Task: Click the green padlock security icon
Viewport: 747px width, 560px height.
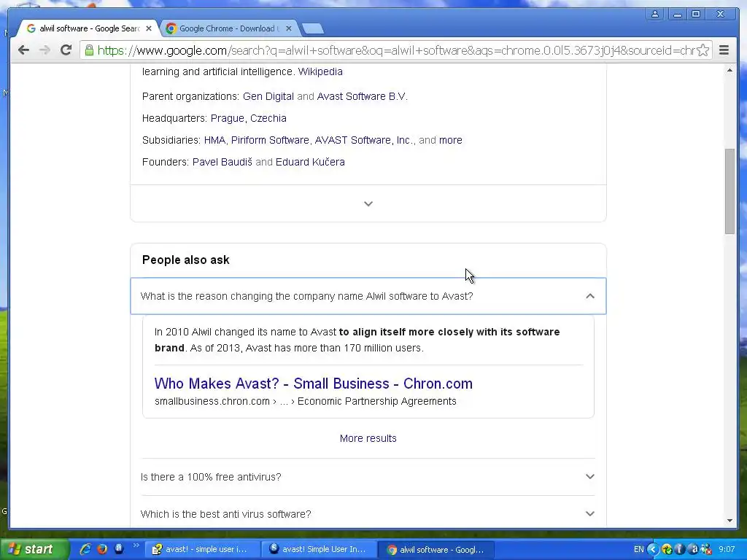Action: pyautogui.click(x=89, y=50)
